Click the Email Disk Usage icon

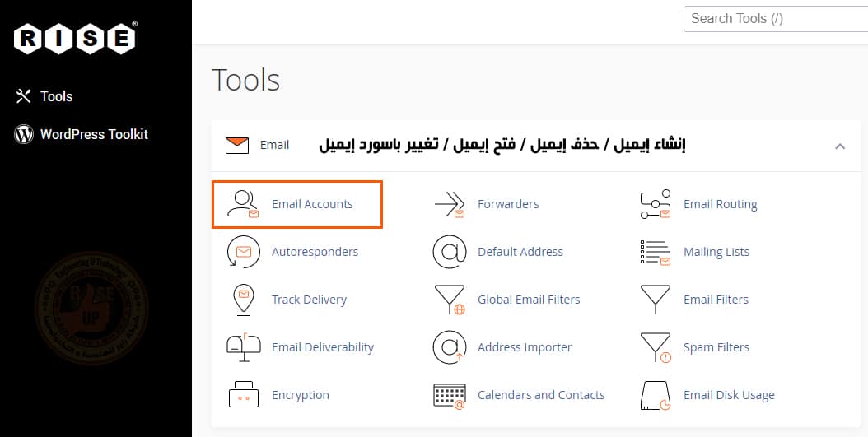pos(656,395)
